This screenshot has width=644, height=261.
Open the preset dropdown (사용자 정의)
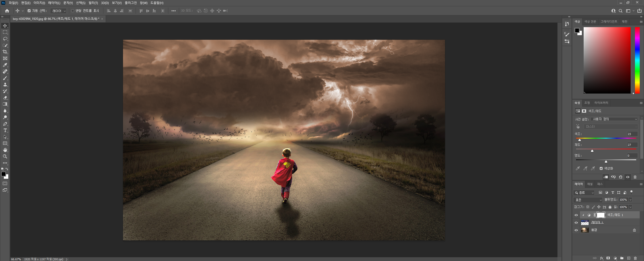[614, 119]
